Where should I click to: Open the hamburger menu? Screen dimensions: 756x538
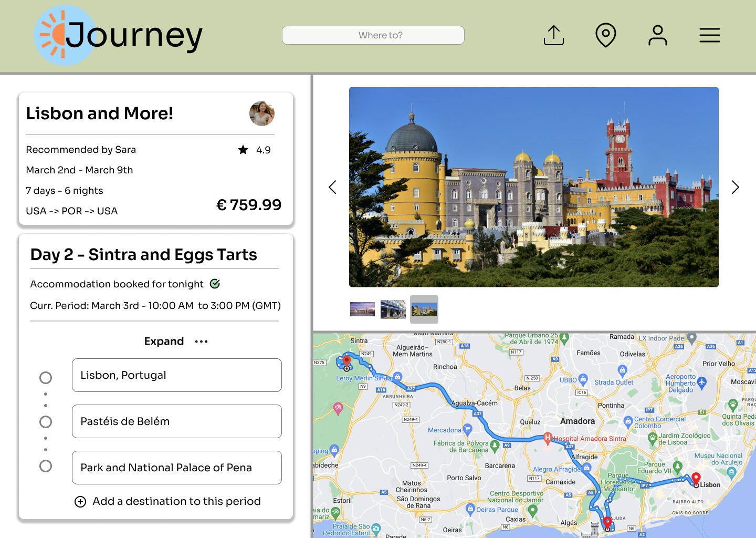(x=709, y=35)
